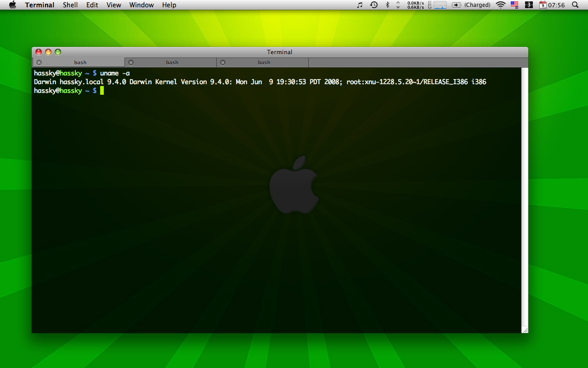
Task: Click the 07:56 clock
Action: [x=556, y=5]
